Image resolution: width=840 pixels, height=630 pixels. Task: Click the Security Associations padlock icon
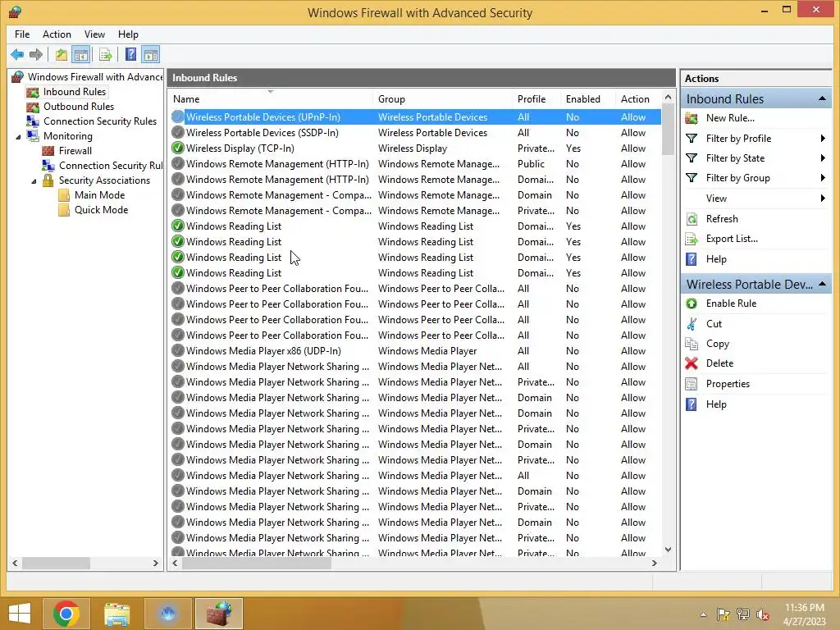pos(48,180)
